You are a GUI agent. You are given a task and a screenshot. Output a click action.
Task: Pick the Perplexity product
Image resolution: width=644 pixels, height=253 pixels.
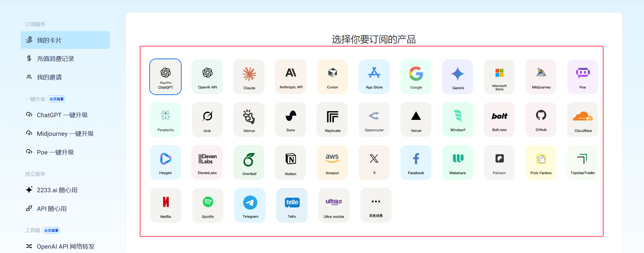165,120
